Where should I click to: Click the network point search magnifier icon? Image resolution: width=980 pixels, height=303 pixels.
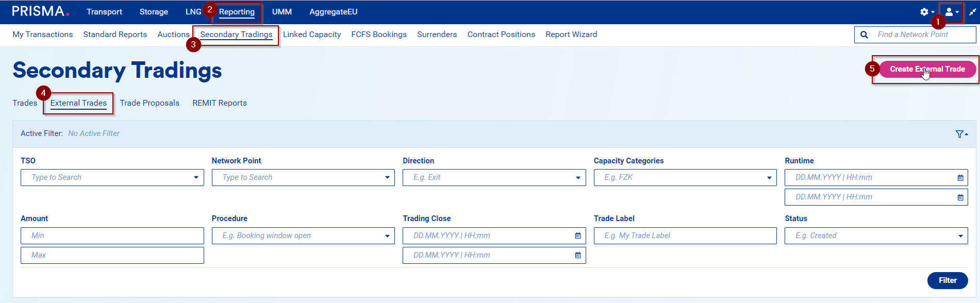pos(864,35)
